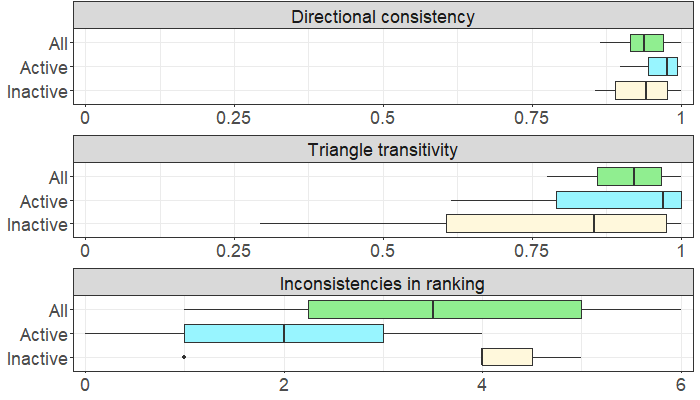Click the cream Inactive box in Directional consistency
This screenshot has width=700, height=400.
click(641, 90)
